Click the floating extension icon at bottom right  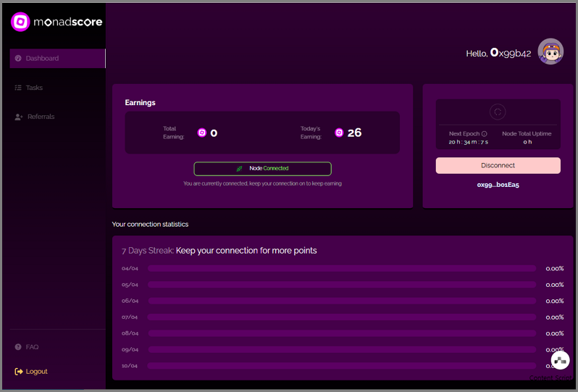(x=561, y=360)
